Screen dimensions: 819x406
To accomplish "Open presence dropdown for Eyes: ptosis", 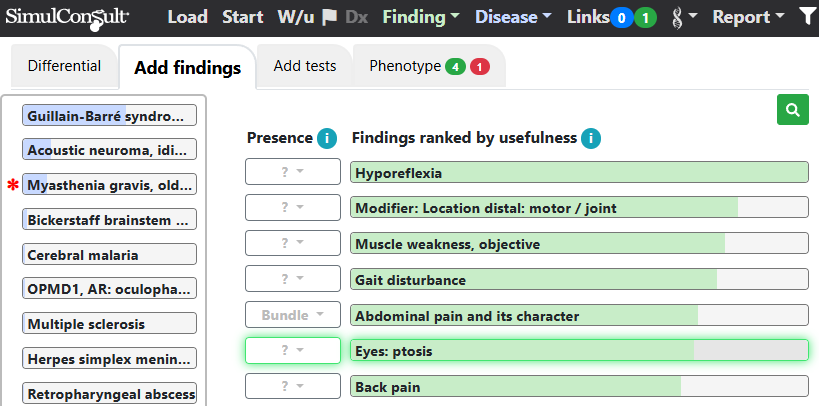I will (x=293, y=351).
